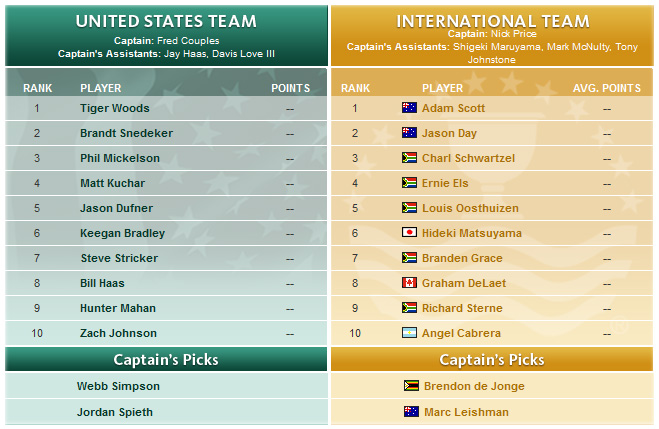Image resolution: width=659 pixels, height=429 pixels.
Task: Click the Canadian flag beside Graham DeLaet
Action: tap(409, 283)
